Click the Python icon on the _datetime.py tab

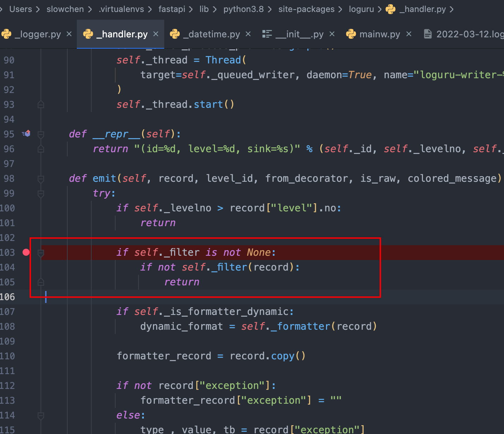pyautogui.click(x=175, y=34)
